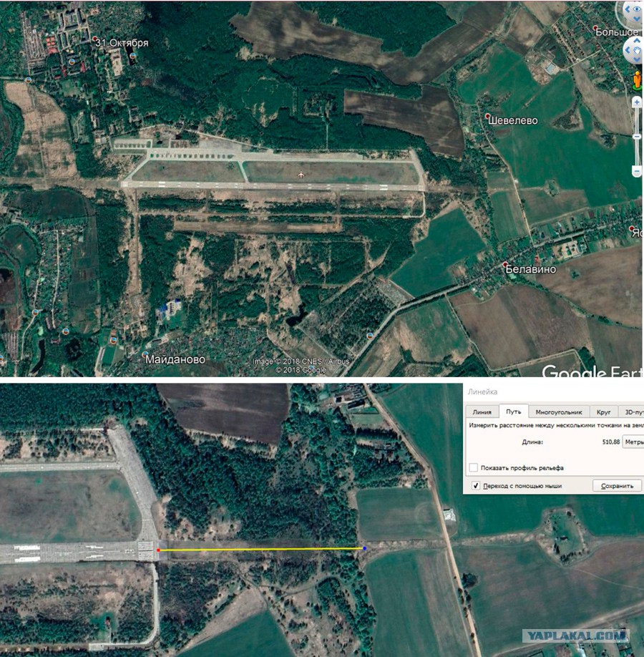Click the Линейка dialog title
Screen dimensions: 644x657
pyautogui.click(x=482, y=391)
